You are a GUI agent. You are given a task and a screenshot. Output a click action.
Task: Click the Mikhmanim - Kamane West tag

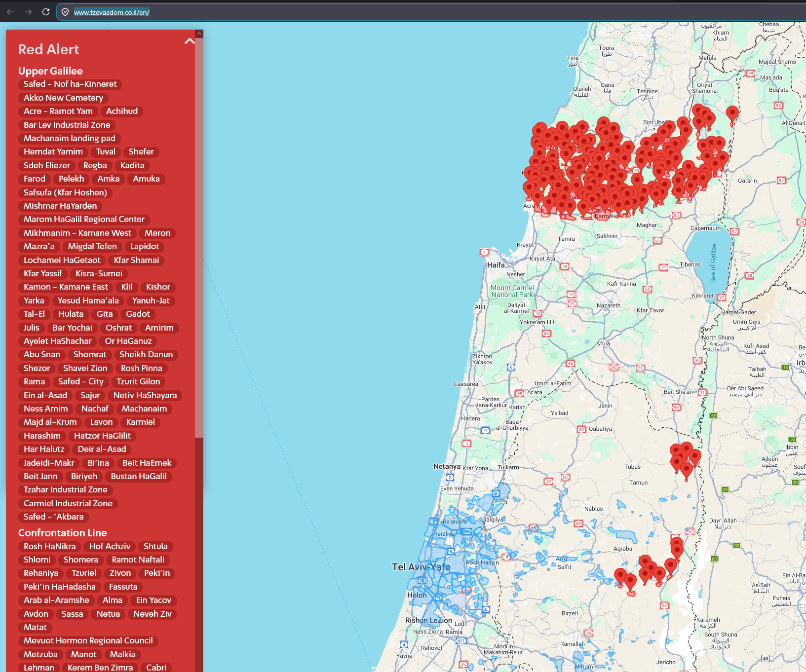tap(77, 233)
